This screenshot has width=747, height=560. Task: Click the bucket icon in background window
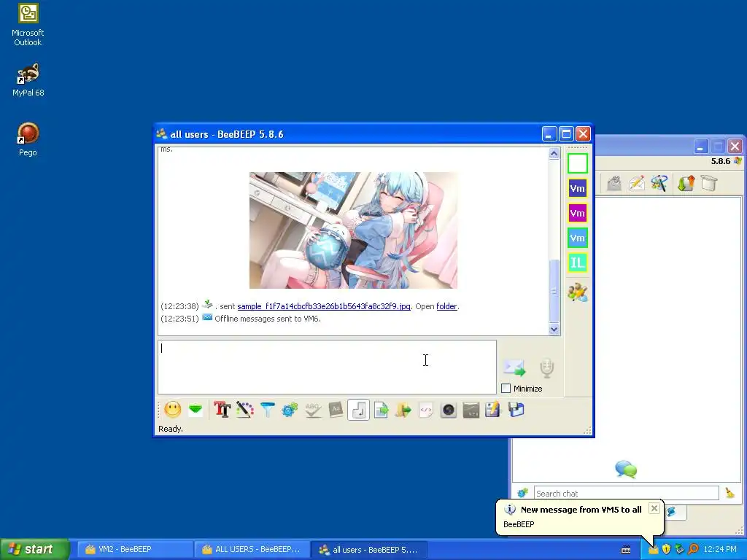(709, 183)
